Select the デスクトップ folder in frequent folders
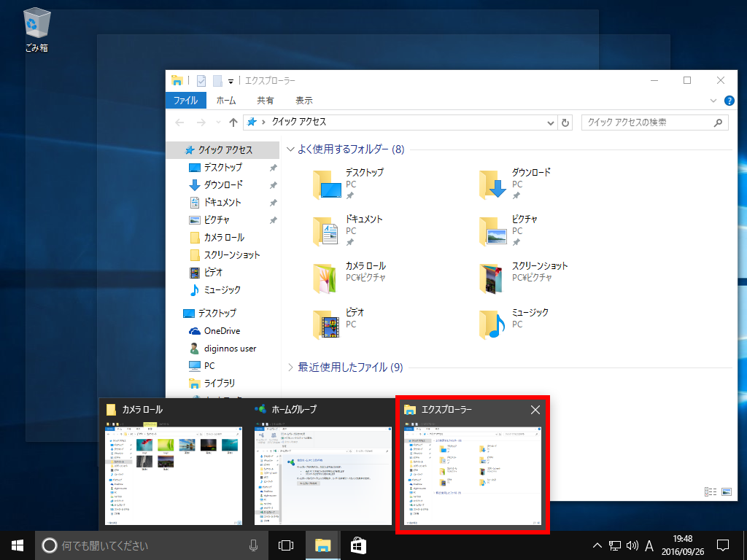747x560 pixels. 349,184
